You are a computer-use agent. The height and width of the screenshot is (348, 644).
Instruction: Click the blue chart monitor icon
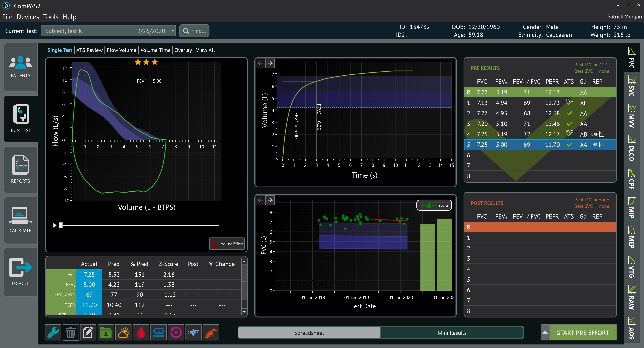(x=158, y=332)
